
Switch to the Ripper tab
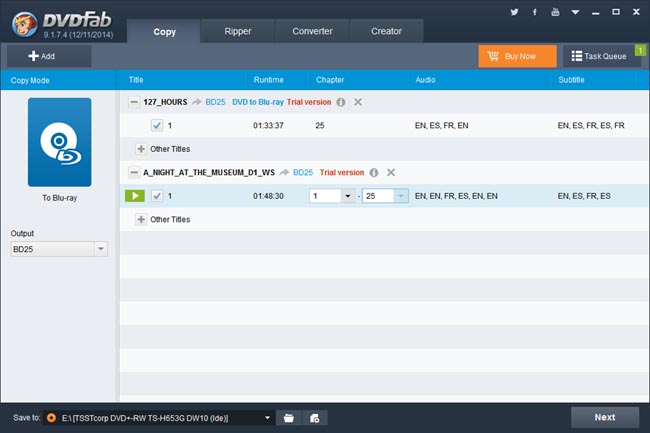pyautogui.click(x=238, y=31)
